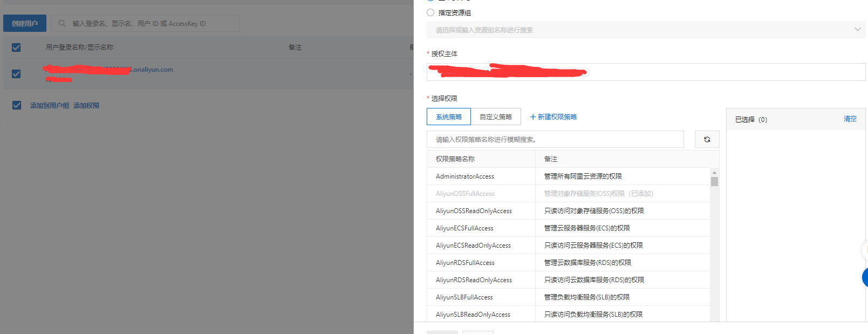
Task: Switch to the 系统策略 tab
Action: click(449, 117)
